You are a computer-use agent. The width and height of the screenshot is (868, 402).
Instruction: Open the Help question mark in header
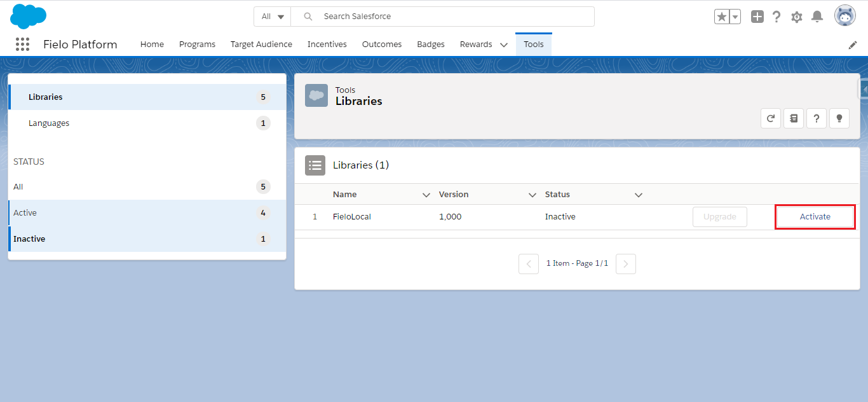click(776, 17)
